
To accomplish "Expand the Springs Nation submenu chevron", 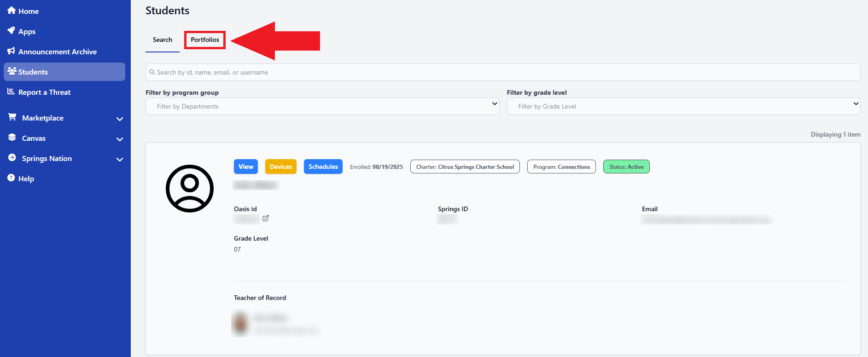I will 120,159.
